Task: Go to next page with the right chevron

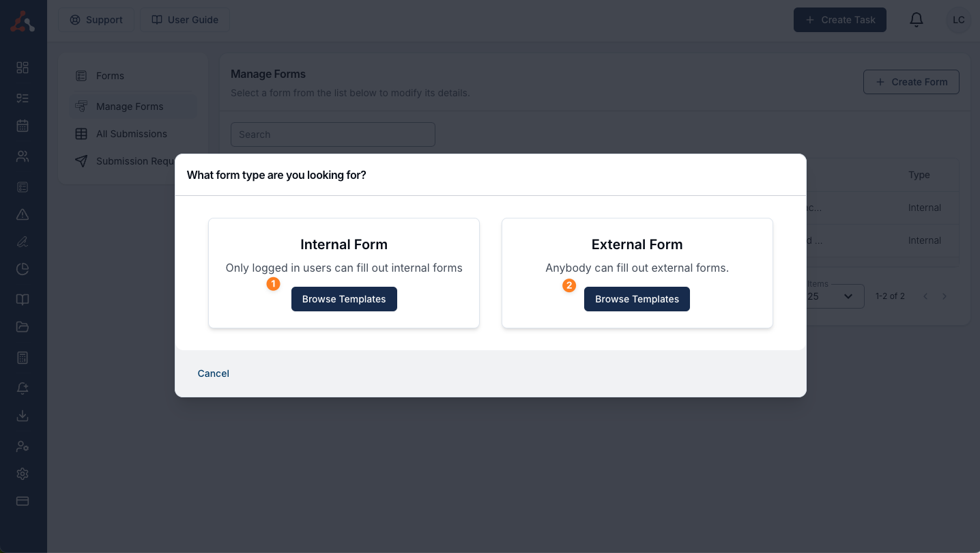Action: [x=945, y=296]
